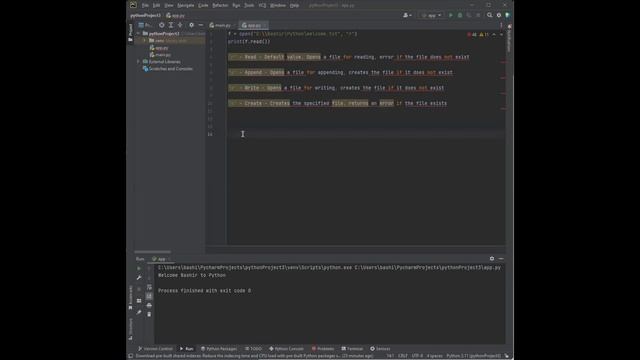The image size is (640, 360).
Task: Start debugging with the bug icon
Action: (x=460, y=15)
